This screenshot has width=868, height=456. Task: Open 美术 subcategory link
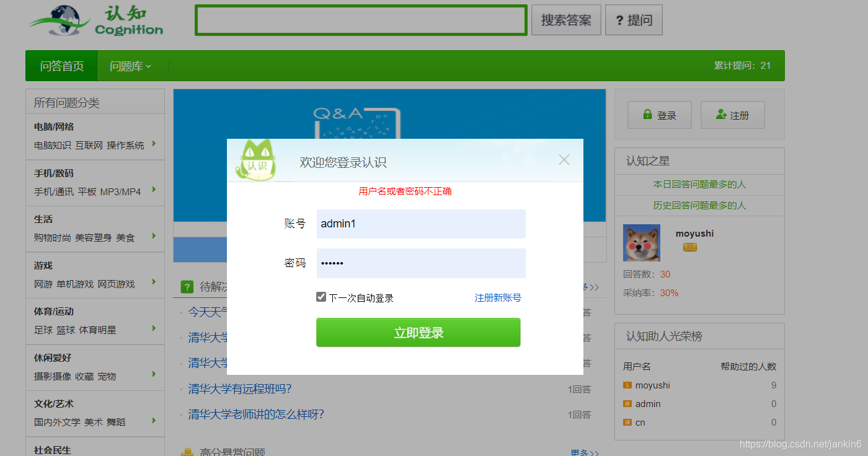(94, 423)
